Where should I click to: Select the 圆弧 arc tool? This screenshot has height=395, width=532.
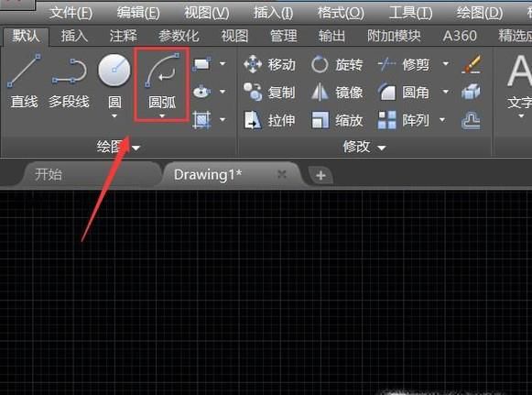162,81
